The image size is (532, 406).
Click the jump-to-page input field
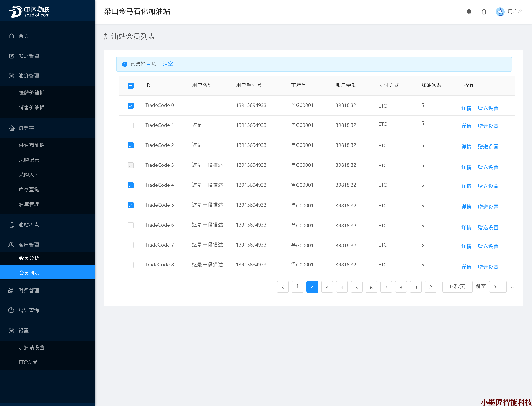497,287
